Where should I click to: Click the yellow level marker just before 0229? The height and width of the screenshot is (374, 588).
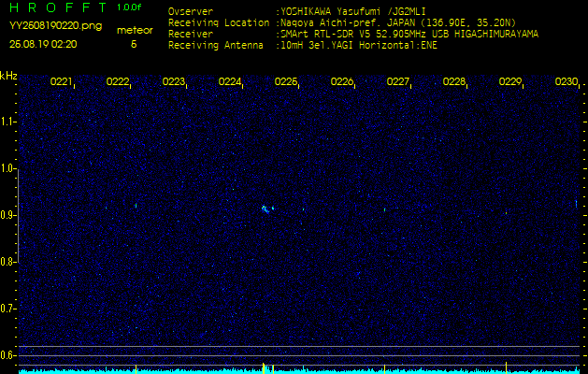[x=507, y=367]
